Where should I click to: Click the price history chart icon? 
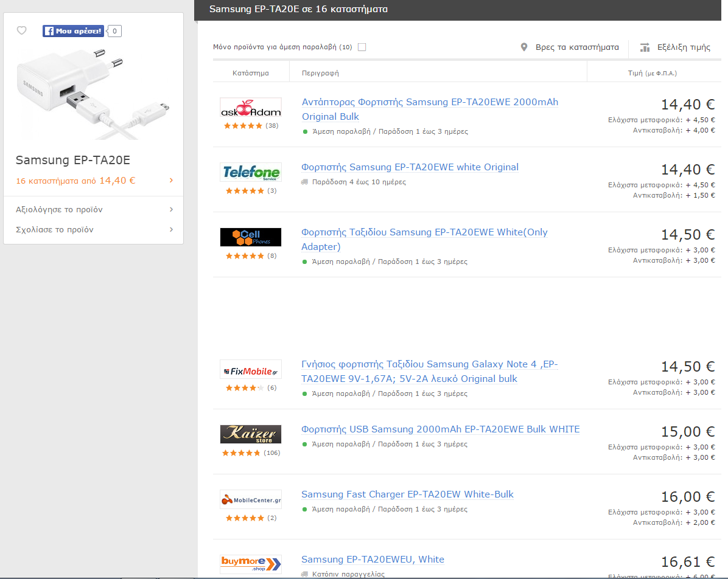tap(645, 47)
